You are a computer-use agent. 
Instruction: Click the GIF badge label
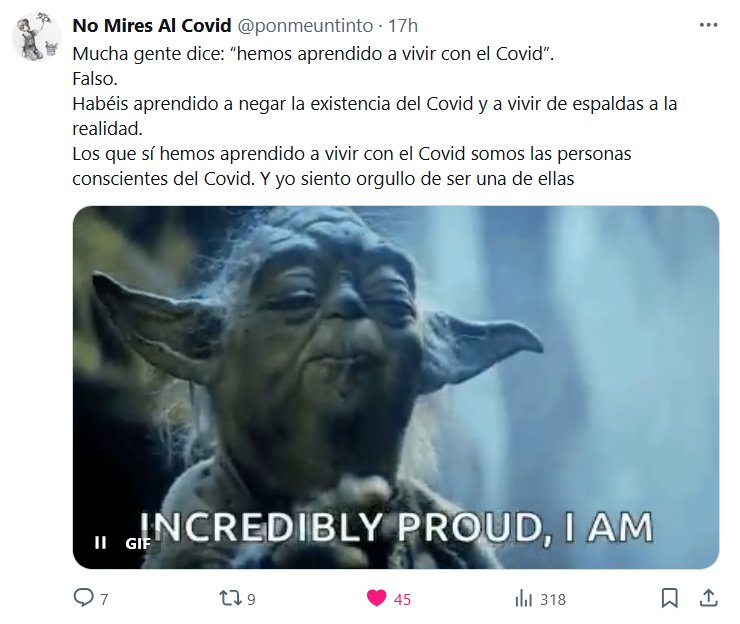[138, 543]
